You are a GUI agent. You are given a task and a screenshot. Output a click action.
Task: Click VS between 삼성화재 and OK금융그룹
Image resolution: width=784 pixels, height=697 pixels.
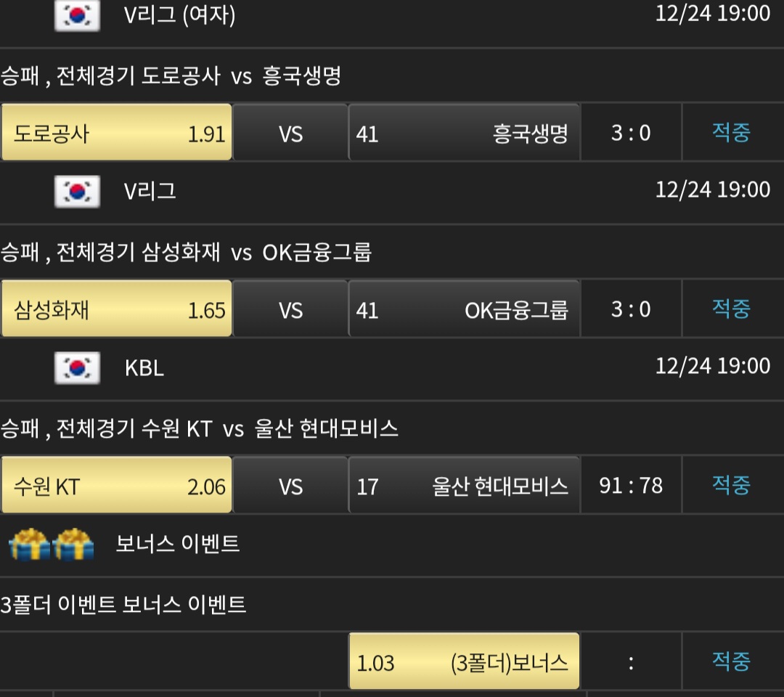click(290, 309)
